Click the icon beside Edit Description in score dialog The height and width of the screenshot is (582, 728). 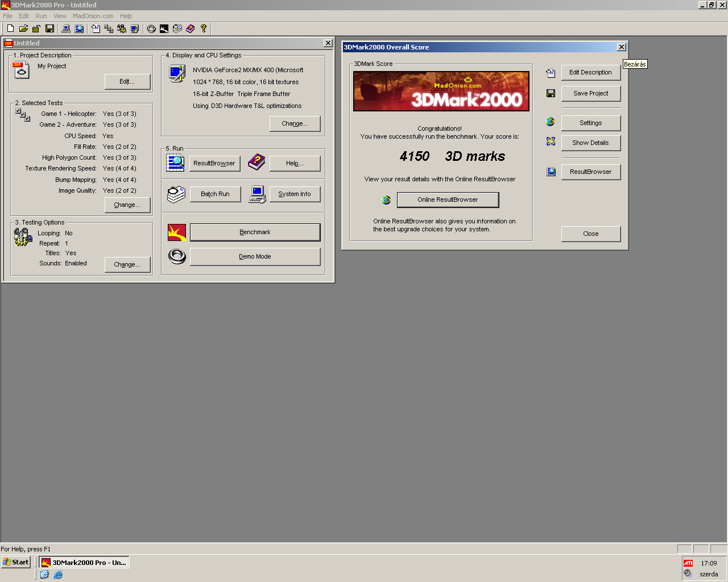point(551,73)
